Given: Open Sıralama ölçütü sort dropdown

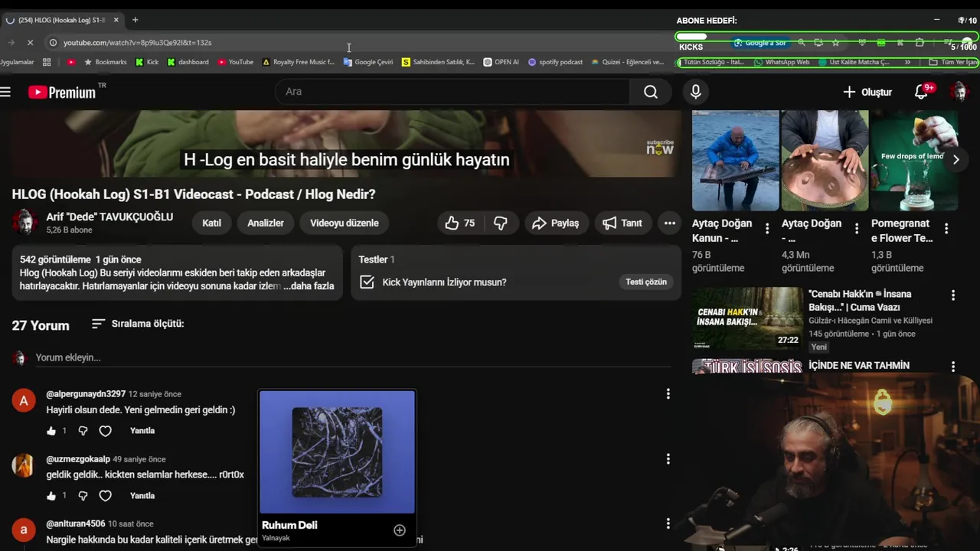Looking at the screenshot, I should pos(138,324).
